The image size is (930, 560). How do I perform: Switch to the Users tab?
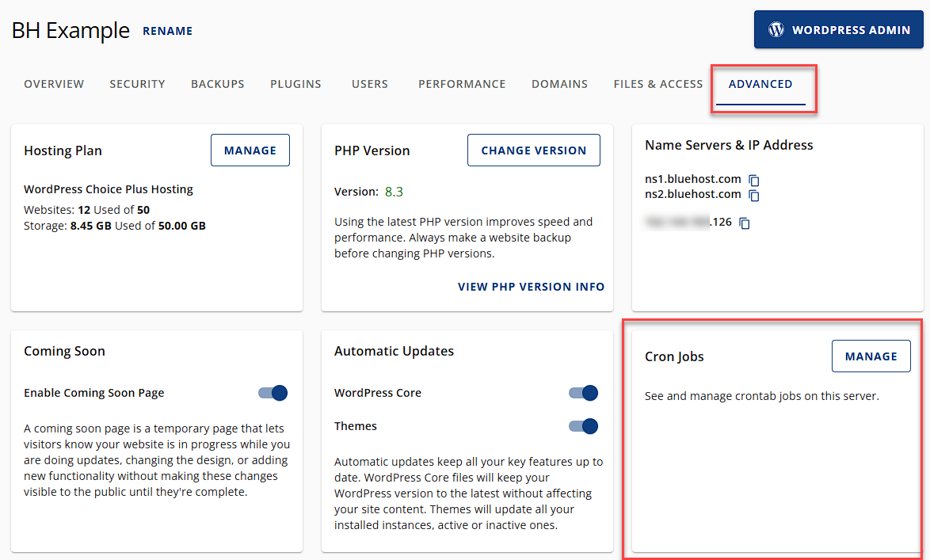click(369, 83)
